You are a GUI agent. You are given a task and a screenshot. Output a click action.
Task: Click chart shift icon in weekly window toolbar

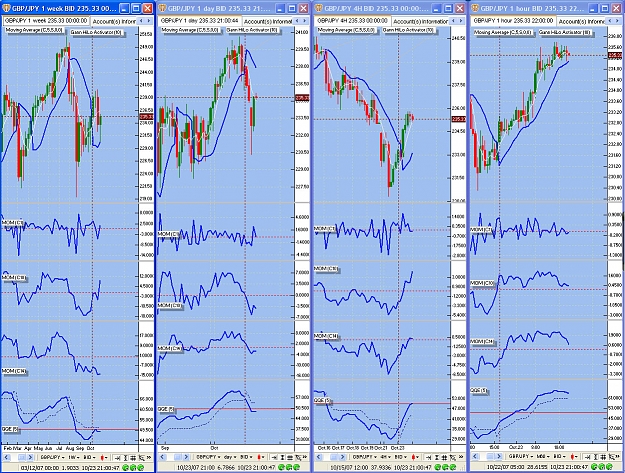tap(117, 458)
